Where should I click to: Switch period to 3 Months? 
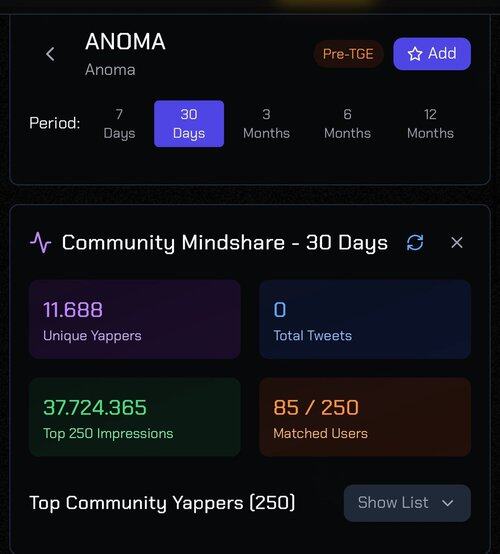pyautogui.click(x=266, y=124)
